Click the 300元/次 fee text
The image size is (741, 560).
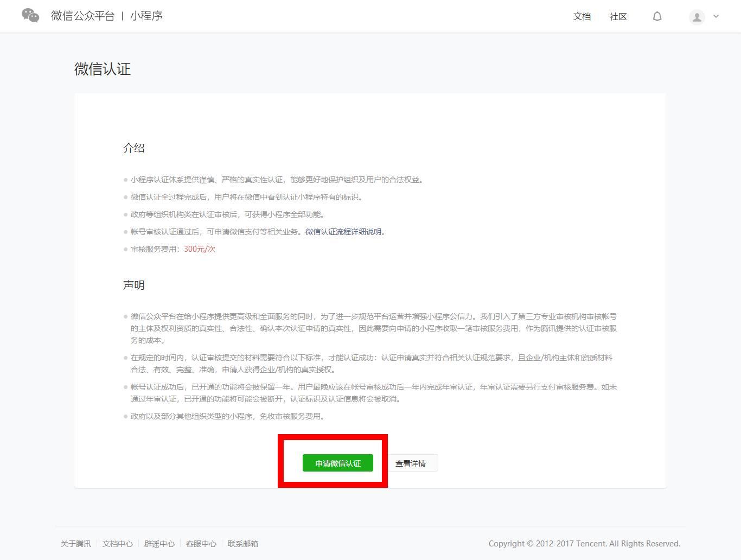(x=200, y=249)
